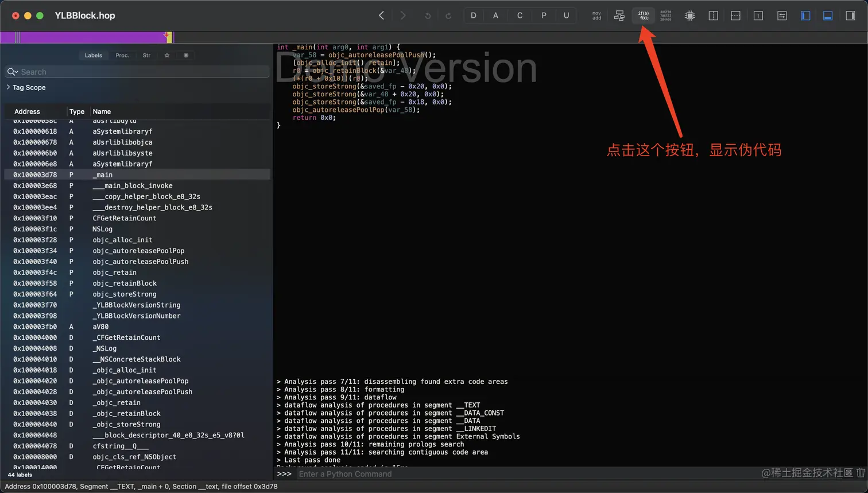Click 'Last pass done' console line
Screen dimensions: 868x493
tap(308, 460)
